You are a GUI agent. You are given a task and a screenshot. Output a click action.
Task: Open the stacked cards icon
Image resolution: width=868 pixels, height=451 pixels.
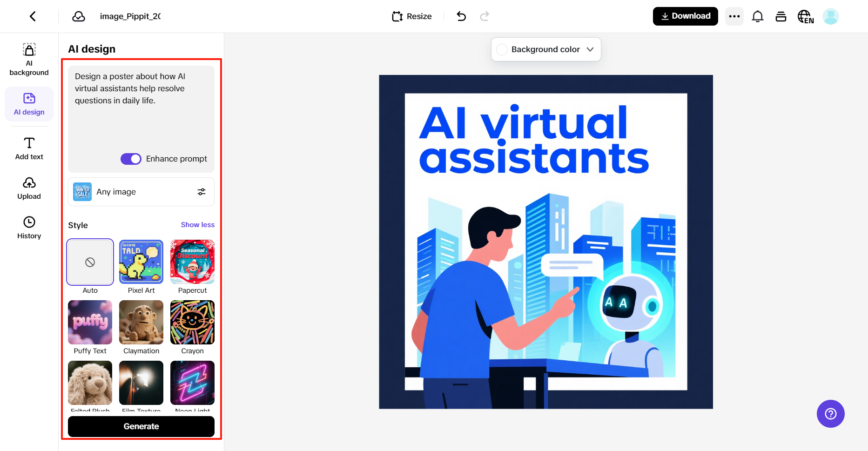click(x=781, y=16)
